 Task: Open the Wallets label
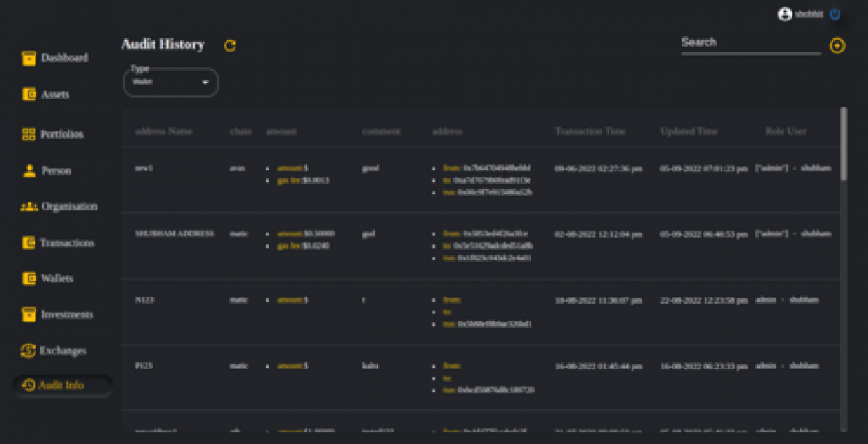point(57,279)
